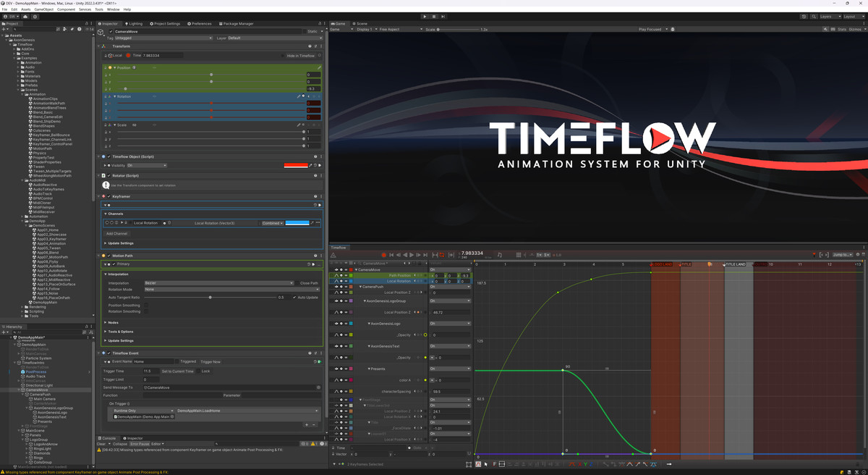Check the Position Smoothing checkbox

coord(145,305)
